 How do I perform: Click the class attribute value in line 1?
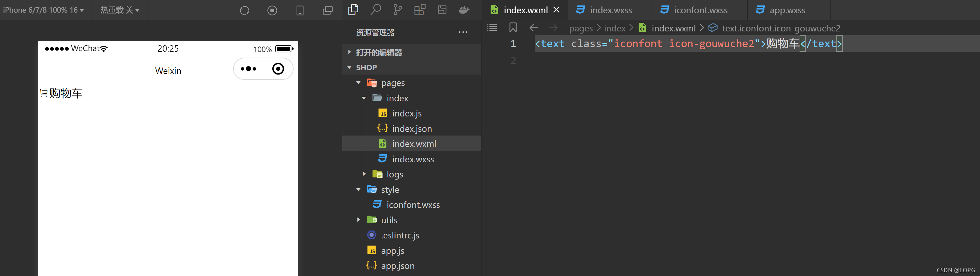(x=684, y=43)
